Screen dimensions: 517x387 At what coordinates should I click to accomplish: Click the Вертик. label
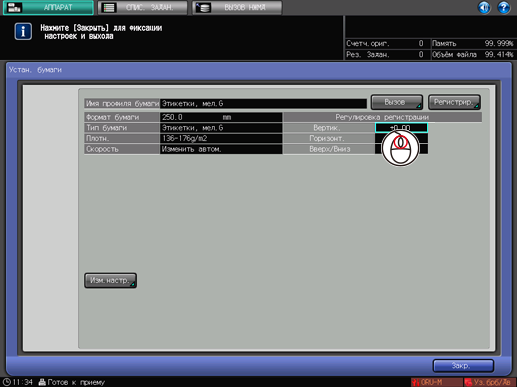coord(329,128)
